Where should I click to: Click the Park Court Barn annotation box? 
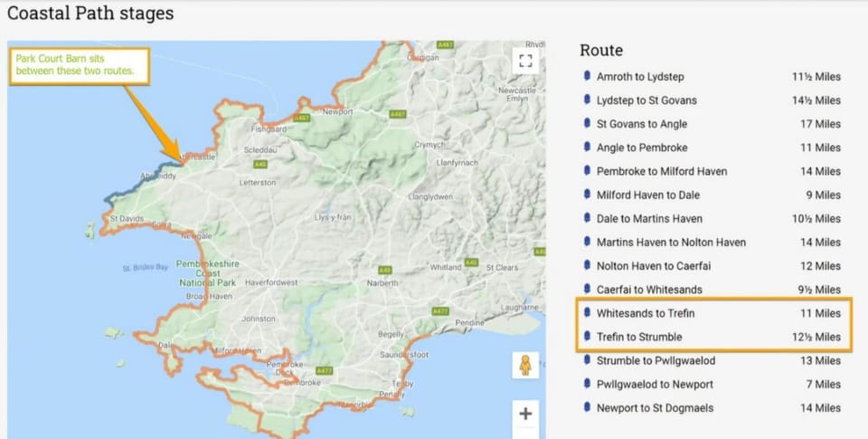[80, 64]
